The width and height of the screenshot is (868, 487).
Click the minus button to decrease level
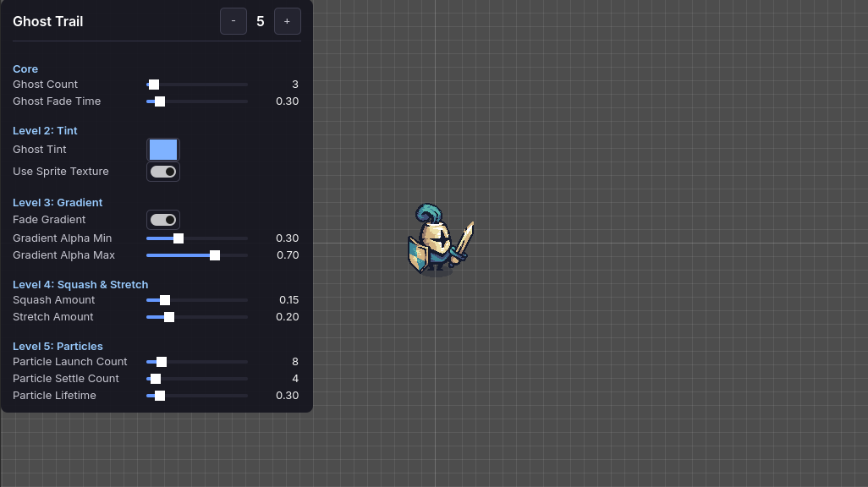[233, 21]
